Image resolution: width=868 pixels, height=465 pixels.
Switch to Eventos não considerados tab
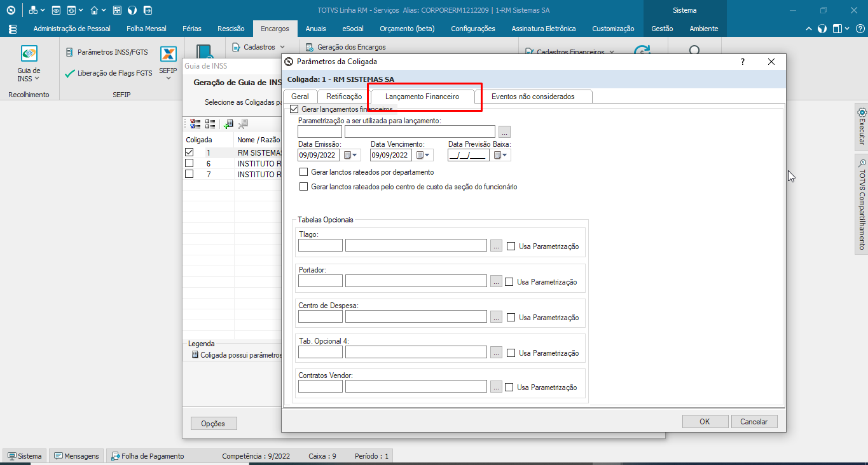click(x=533, y=97)
